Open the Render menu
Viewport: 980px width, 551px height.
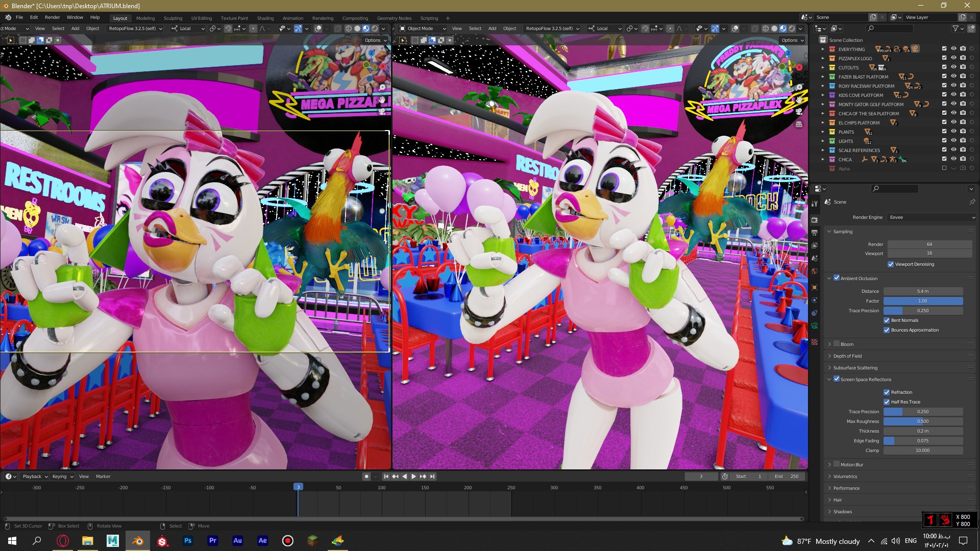(52, 17)
